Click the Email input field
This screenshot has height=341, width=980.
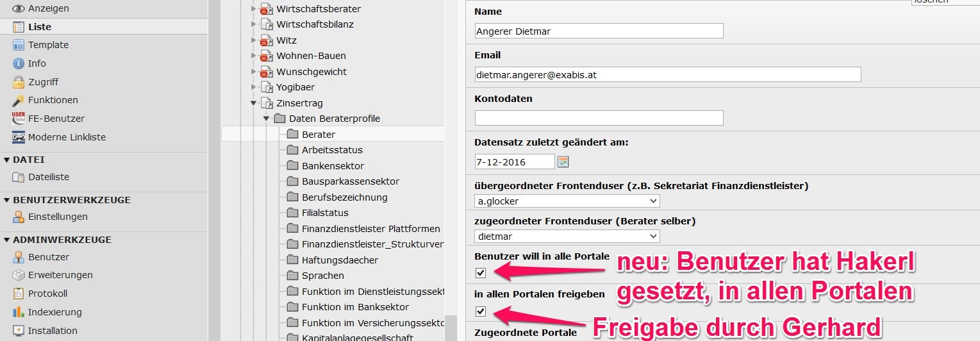click(x=668, y=74)
